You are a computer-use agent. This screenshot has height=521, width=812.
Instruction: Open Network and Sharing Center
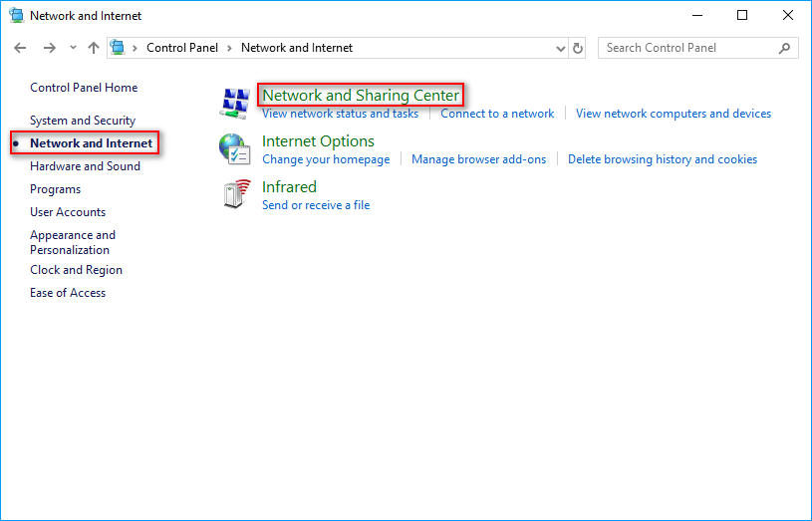[361, 96]
